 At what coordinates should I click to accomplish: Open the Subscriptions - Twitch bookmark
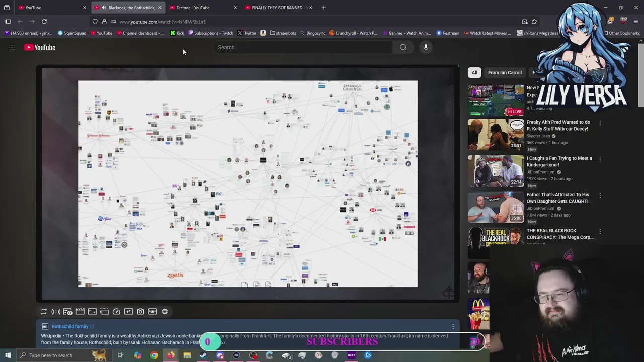tap(211, 33)
